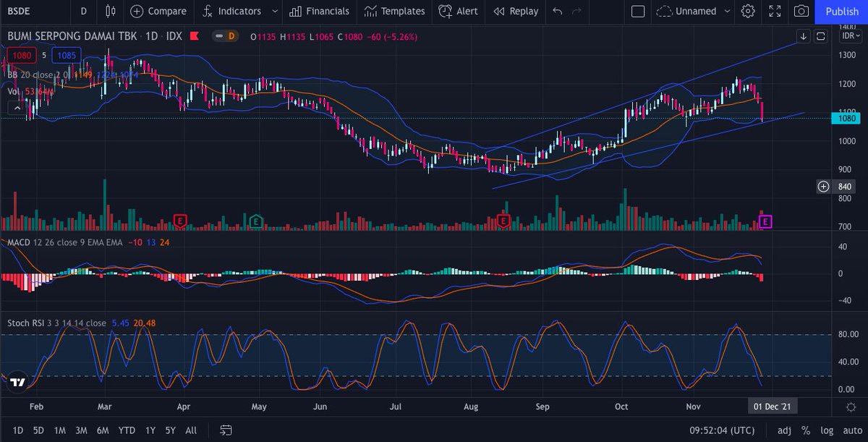Take a chart snapshot with the camera
The width and height of the screenshot is (868, 442).
point(801,11)
